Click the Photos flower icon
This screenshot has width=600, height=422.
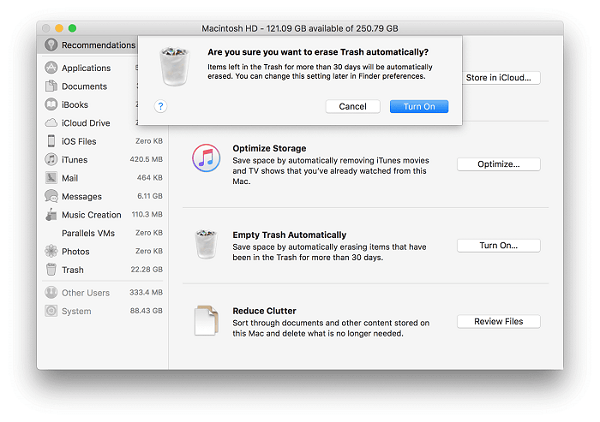tap(51, 251)
